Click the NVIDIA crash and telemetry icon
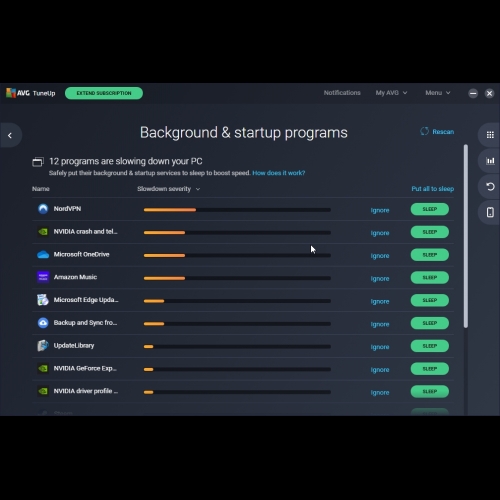This screenshot has height=500, width=500. [43, 232]
